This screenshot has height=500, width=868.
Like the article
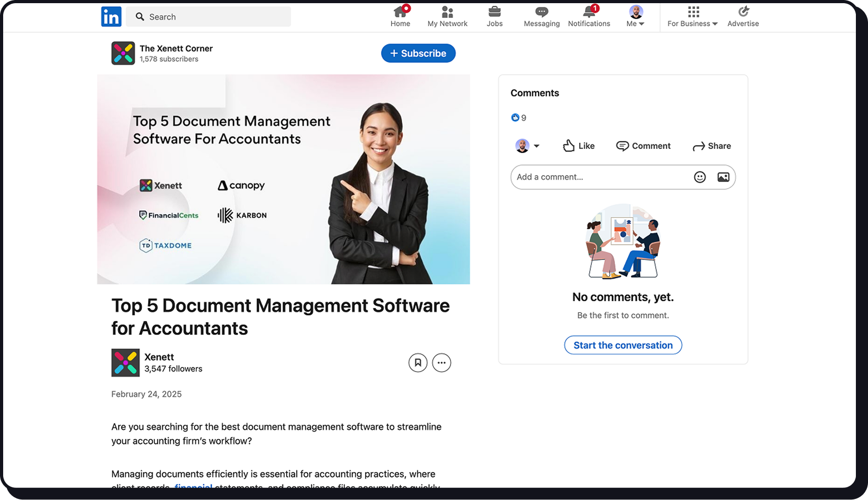pyautogui.click(x=579, y=146)
